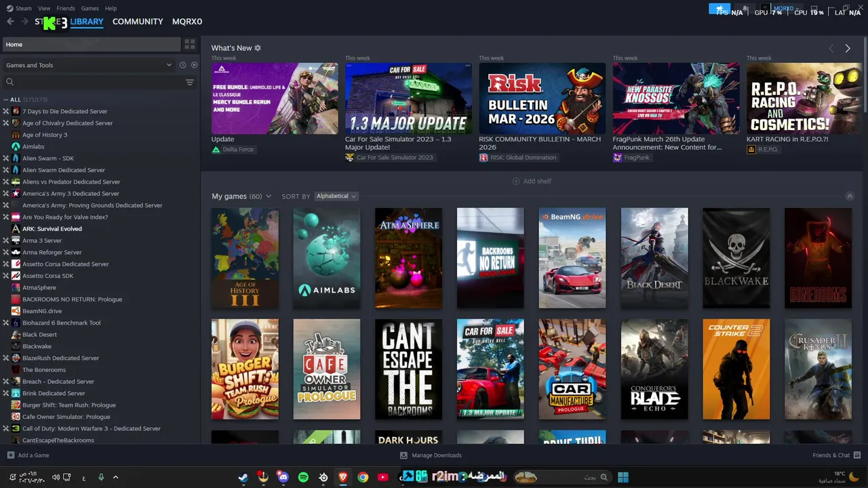Open Friends & Chat panel

pyautogui.click(x=836, y=455)
